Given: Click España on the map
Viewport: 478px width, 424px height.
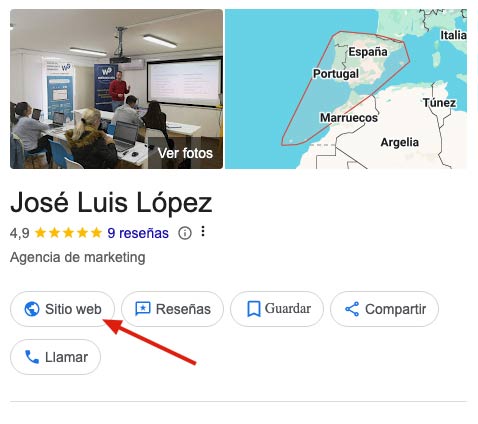Looking at the screenshot, I should [x=368, y=52].
